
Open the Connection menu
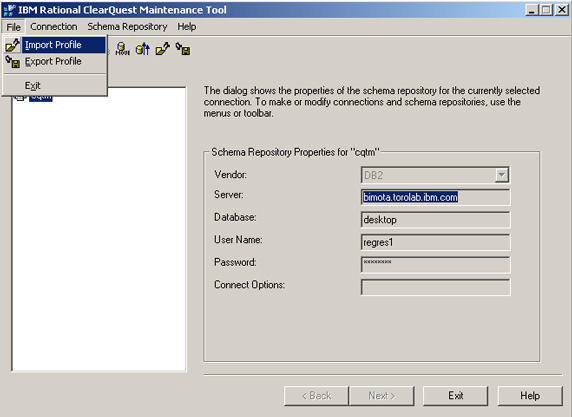54,27
